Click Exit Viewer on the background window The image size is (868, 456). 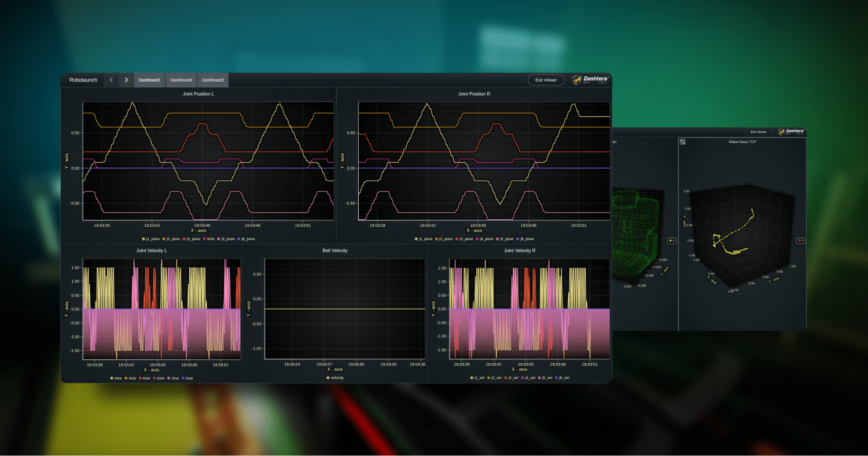(x=758, y=131)
